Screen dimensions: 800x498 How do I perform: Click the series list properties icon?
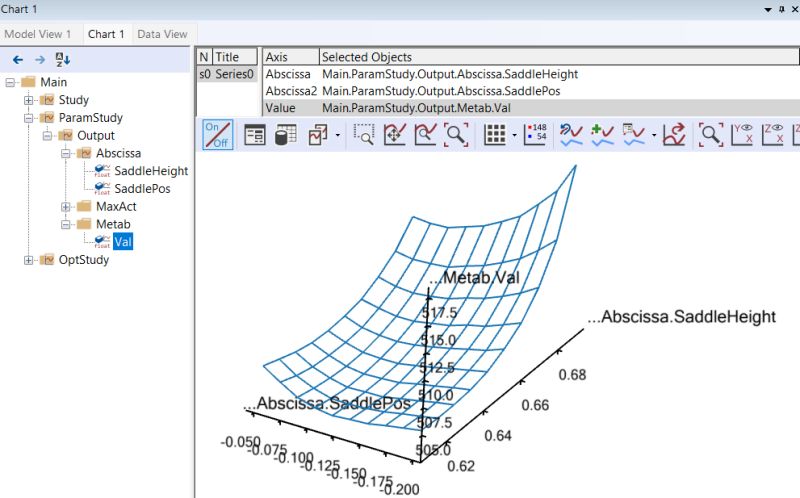634,135
